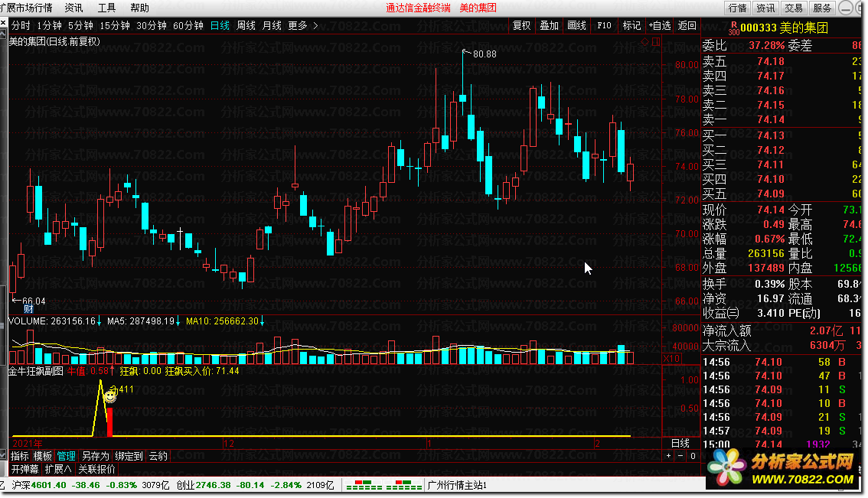Viewport: 868px width, 498px height.
Task: Click the 复权 button in the chart toolbar
Action: (x=521, y=25)
